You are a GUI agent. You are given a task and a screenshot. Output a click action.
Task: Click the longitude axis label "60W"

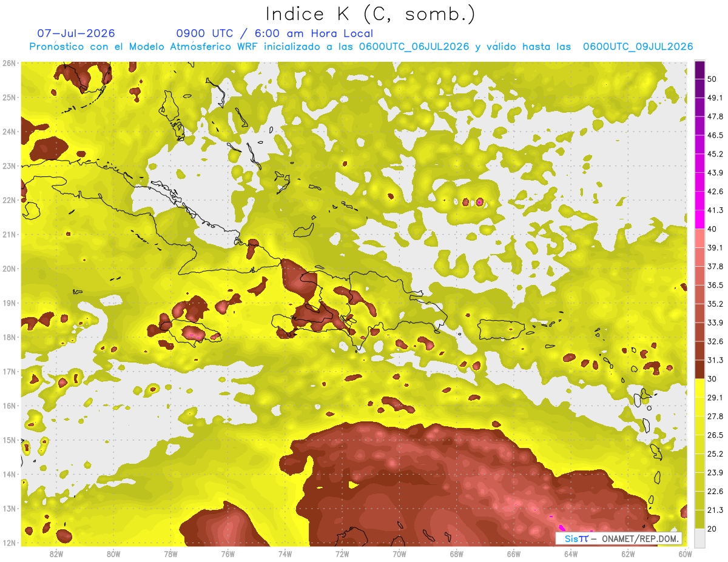click(x=686, y=554)
